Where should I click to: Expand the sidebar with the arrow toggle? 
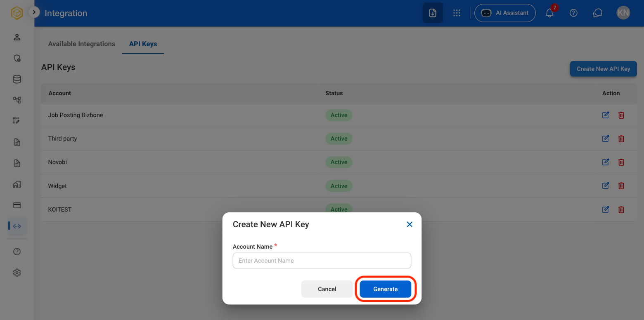[x=34, y=12]
